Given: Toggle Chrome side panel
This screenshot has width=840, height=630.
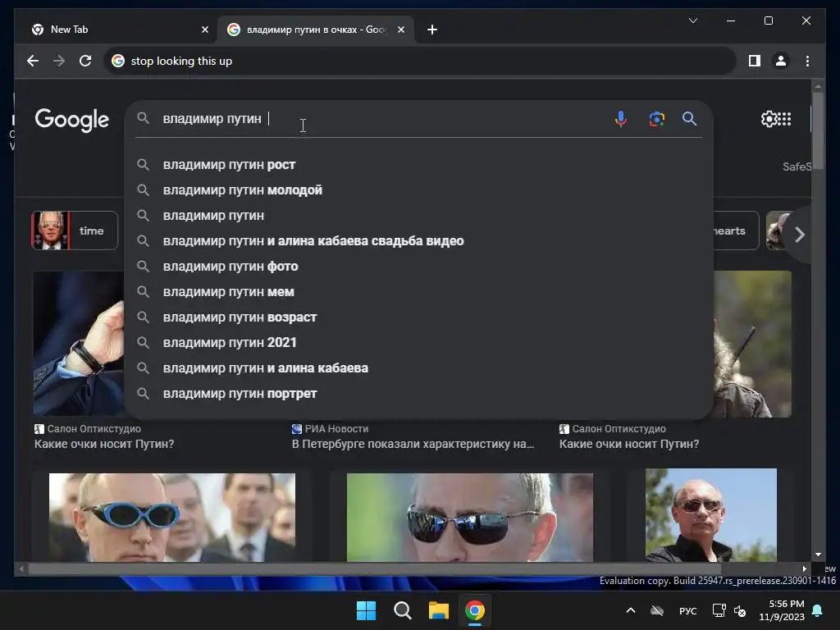Looking at the screenshot, I should (755, 61).
